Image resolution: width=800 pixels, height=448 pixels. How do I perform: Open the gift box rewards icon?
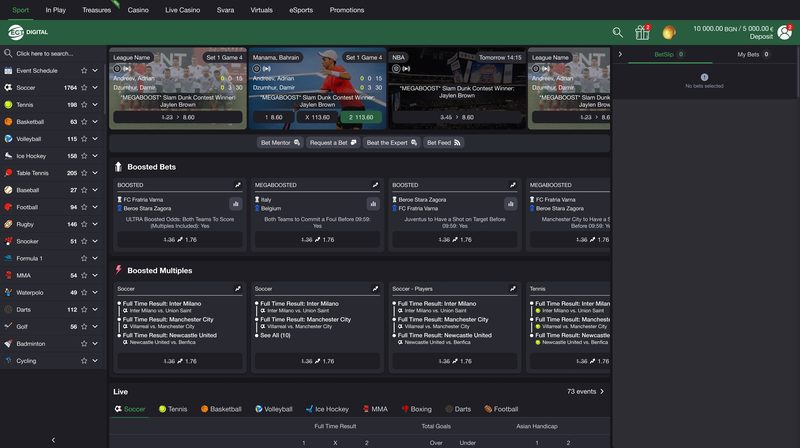point(642,33)
